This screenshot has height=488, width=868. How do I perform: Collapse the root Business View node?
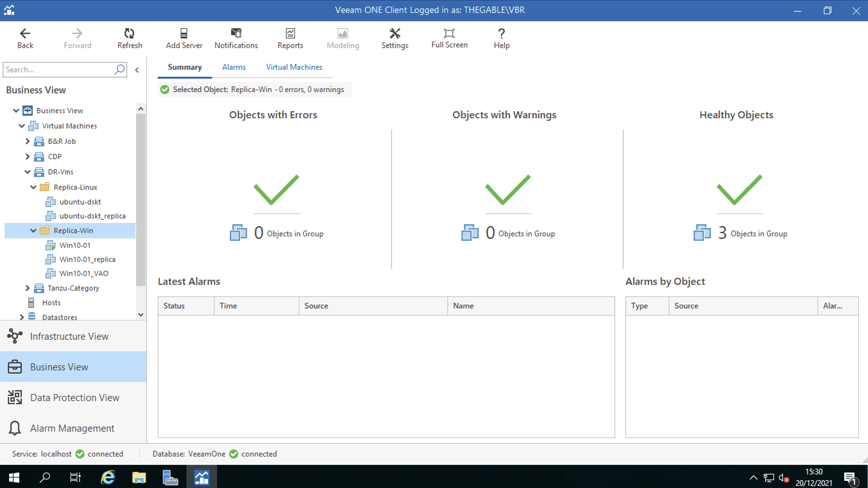(16, 110)
